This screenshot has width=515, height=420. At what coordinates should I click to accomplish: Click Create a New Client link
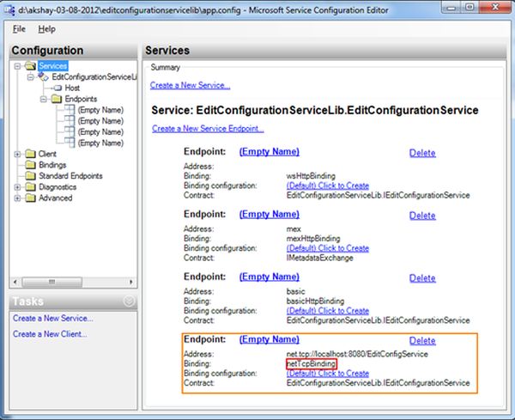(x=50, y=334)
